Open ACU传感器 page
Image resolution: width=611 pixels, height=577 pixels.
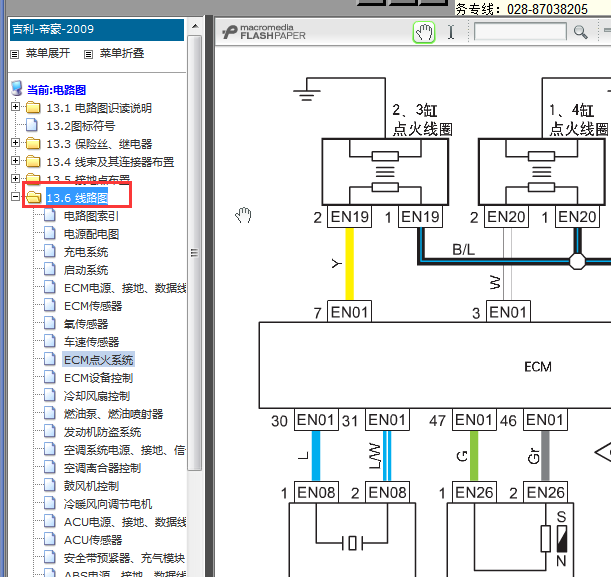[93, 540]
